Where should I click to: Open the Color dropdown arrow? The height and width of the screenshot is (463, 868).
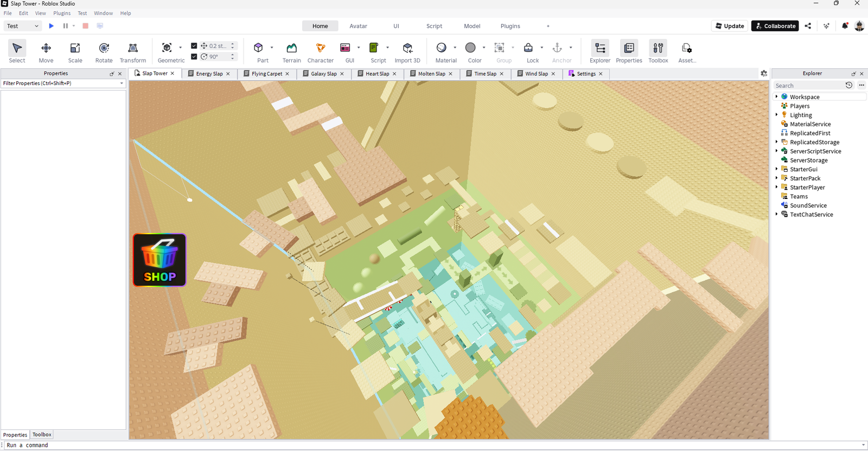coord(484,48)
